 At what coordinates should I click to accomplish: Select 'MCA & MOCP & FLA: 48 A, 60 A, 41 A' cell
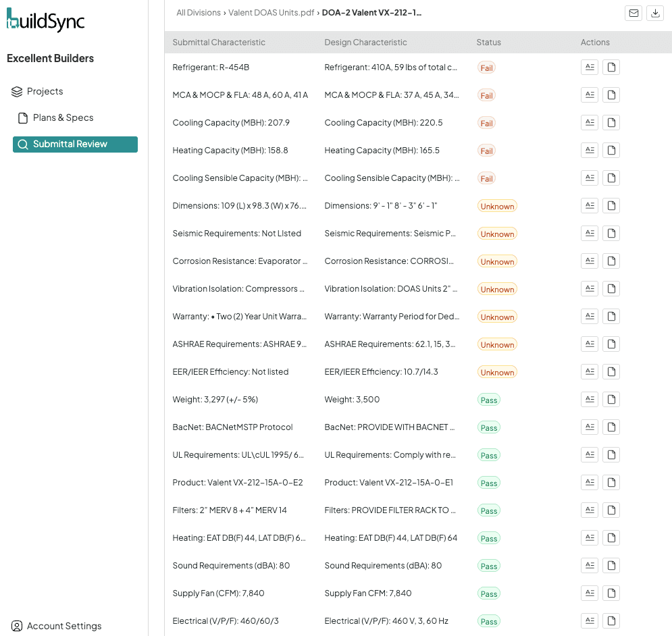240,95
